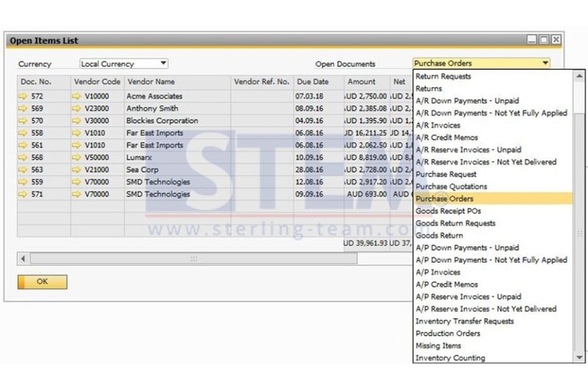Open link arrow for document 570
Screen dimensions: 588x392
click(24, 121)
